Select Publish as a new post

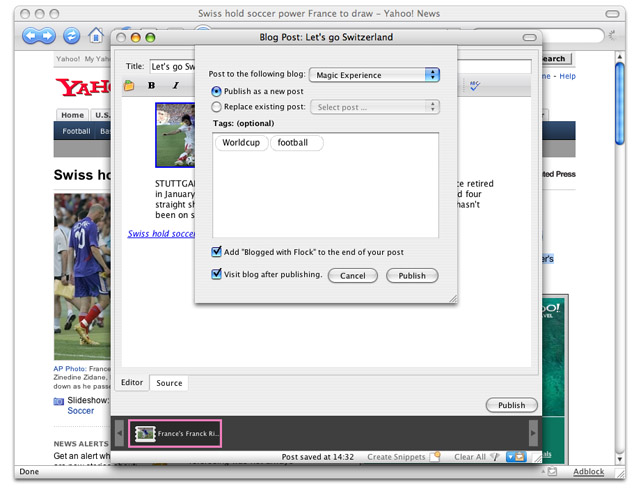pos(216,90)
